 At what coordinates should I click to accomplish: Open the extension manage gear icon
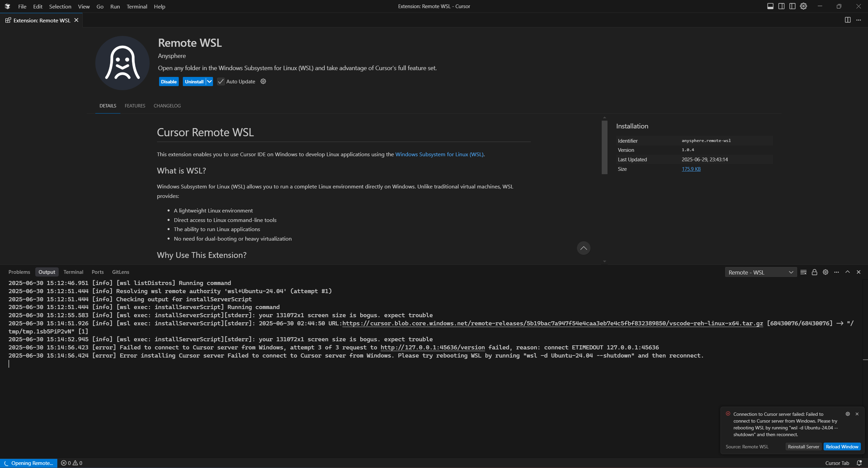(263, 81)
